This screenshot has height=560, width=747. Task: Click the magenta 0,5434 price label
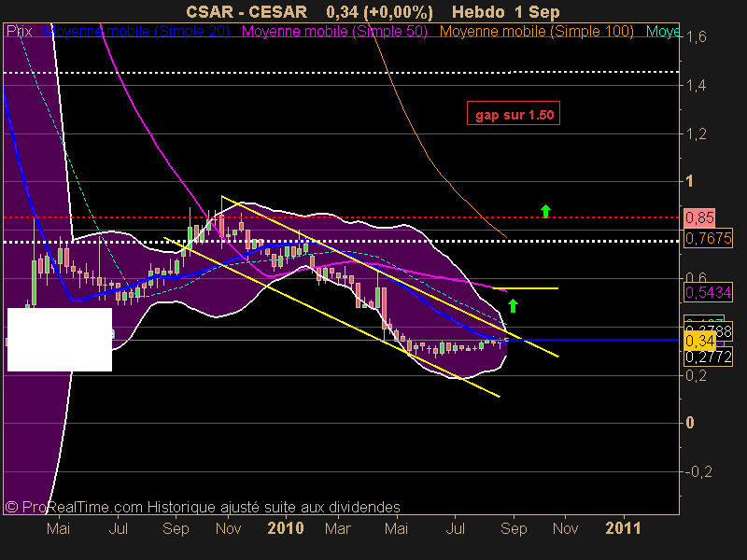tap(708, 292)
